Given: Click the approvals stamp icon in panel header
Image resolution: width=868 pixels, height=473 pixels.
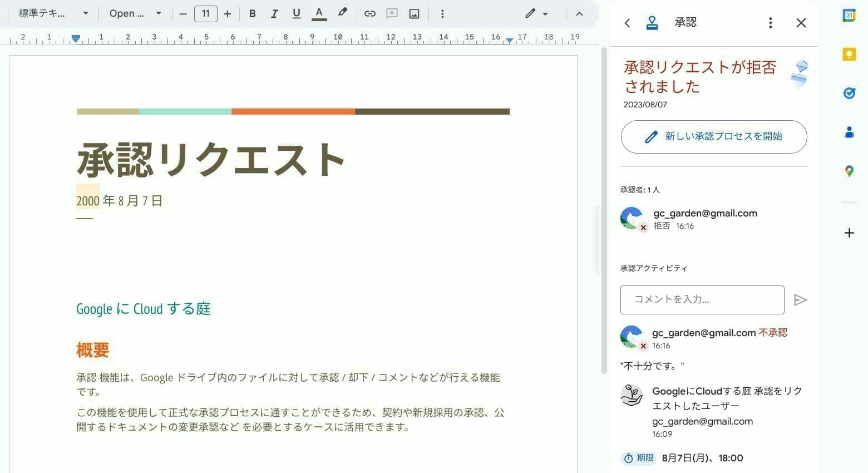Looking at the screenshot, I should tap(652, 23).
